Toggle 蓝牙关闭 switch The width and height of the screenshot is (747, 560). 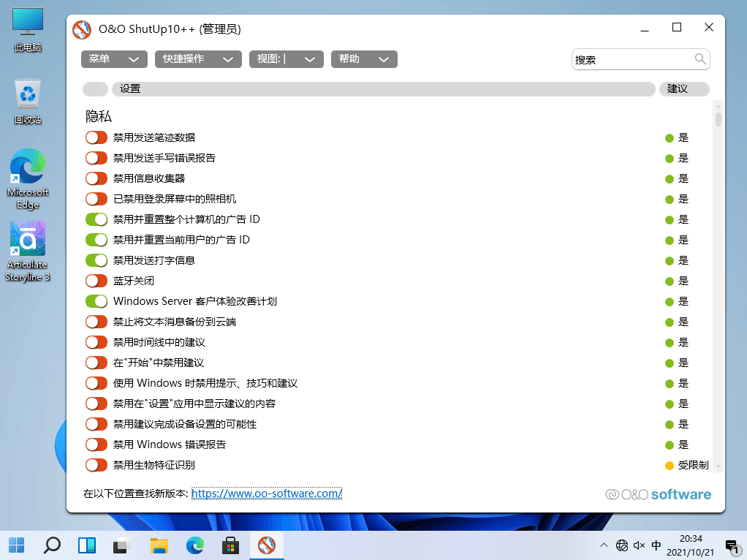pyautogui.click(x=96, y=281)
